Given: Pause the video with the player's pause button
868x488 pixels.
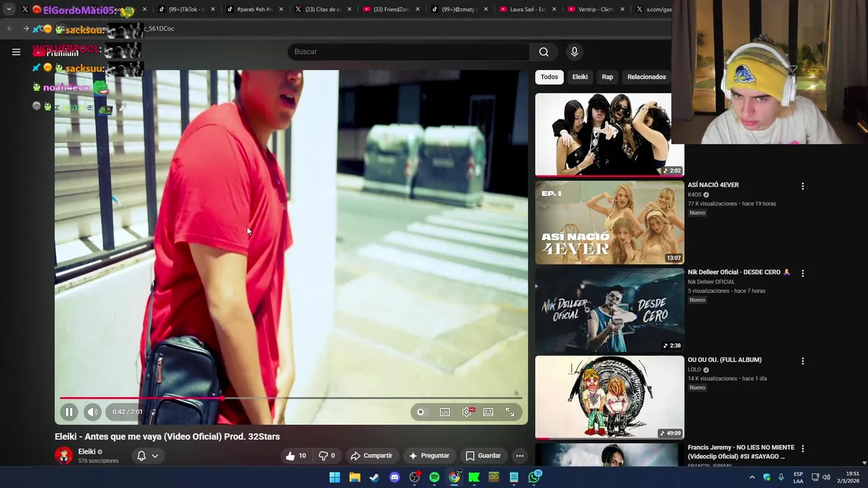Looking at the screenshot, I should click(x=69, y=411).
